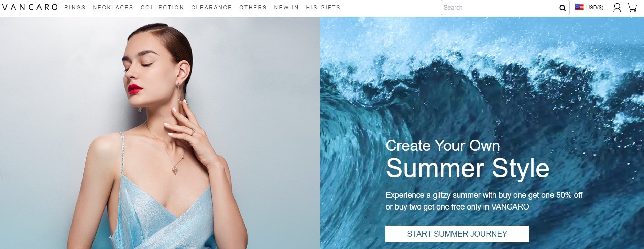
Task: Click the US flag icon
Action: [x=579, y=7]
